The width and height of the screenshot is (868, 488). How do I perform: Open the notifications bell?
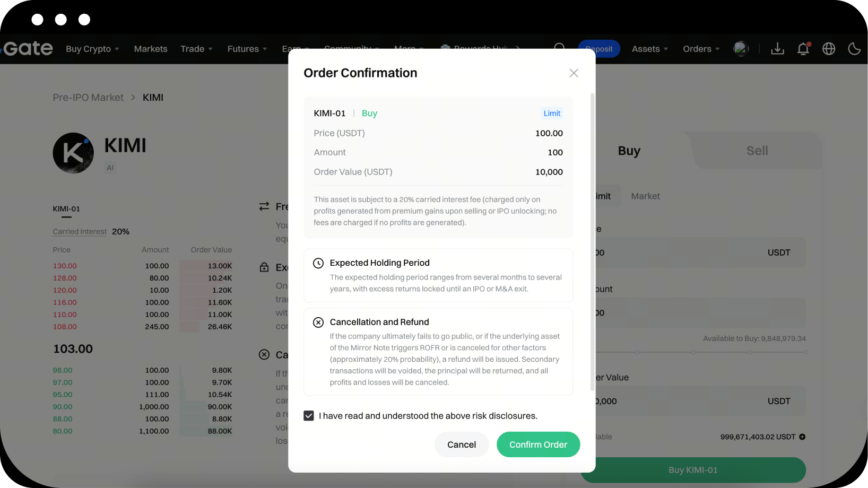[x=803, y=49]
